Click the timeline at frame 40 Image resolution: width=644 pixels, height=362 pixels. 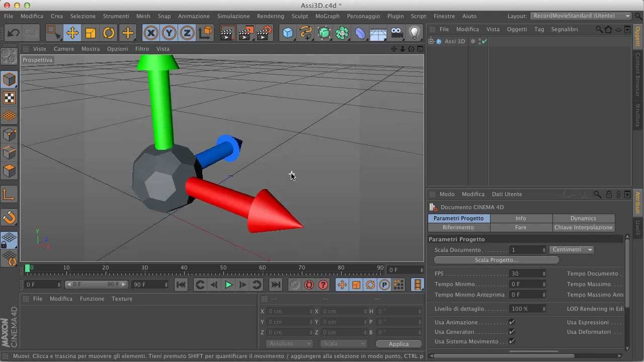tap(184, 269)
